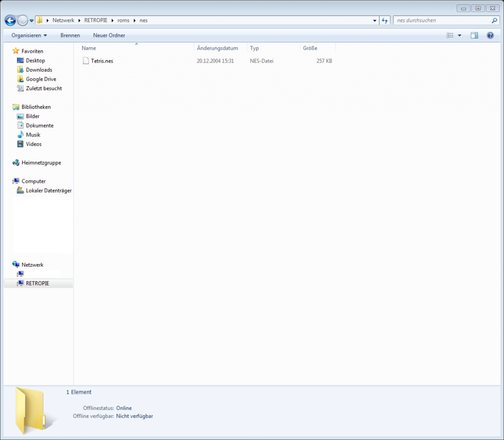Image resolution: width=504 pixels, height=440 pixels.
Task: Open Google Drive in Favoriten
Action: pos(41,79)
